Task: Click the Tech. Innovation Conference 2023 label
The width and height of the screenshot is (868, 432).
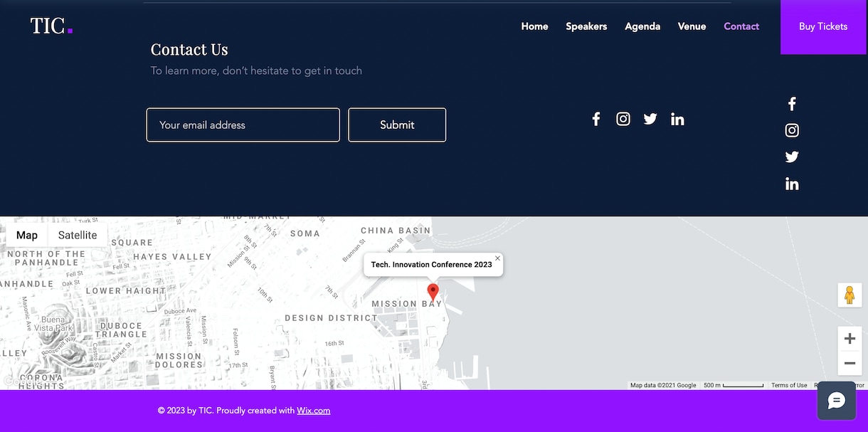Action: click(x=432, y=265)
